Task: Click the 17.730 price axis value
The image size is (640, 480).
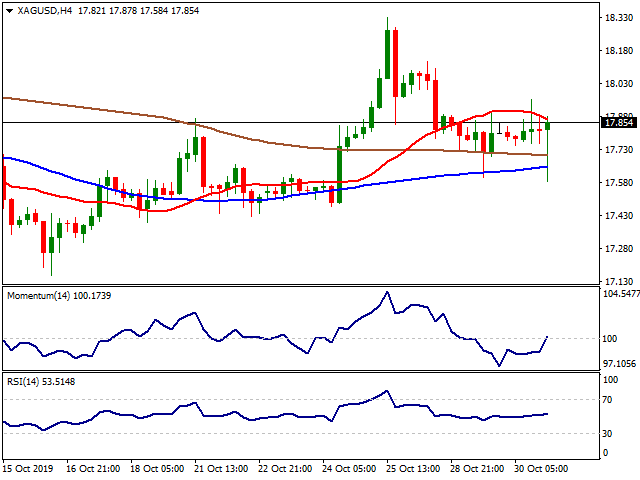Action: [x=619, y=150]
